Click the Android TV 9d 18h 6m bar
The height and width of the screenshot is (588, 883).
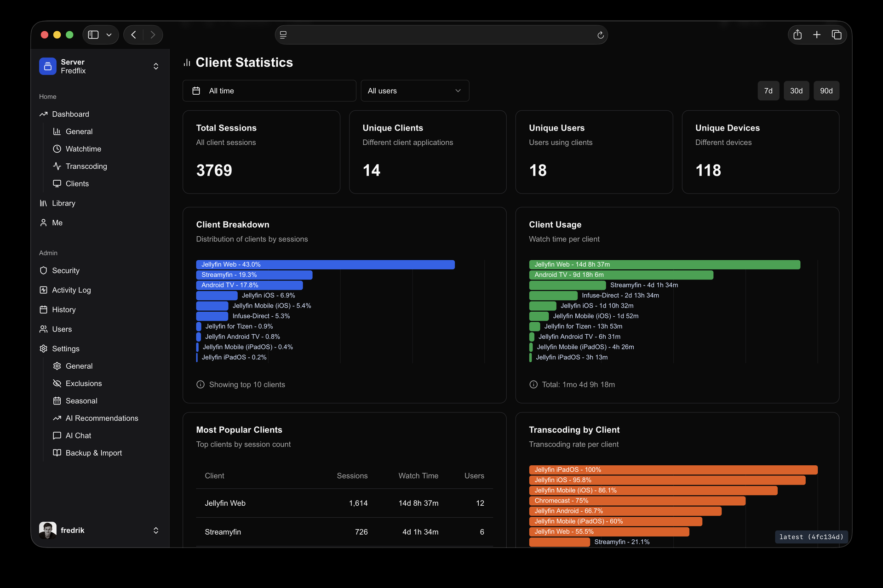coord(621,275)
